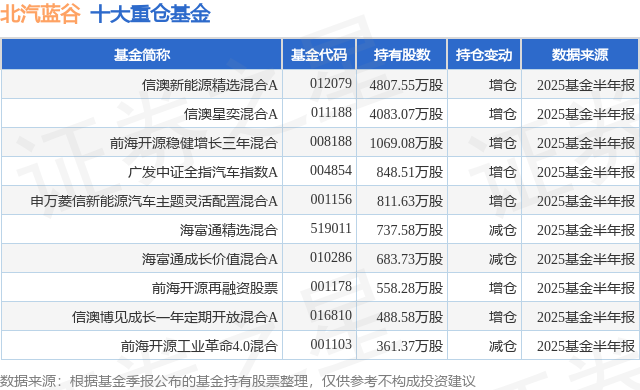
Task: Select fund code 016810
Action: 331,315
